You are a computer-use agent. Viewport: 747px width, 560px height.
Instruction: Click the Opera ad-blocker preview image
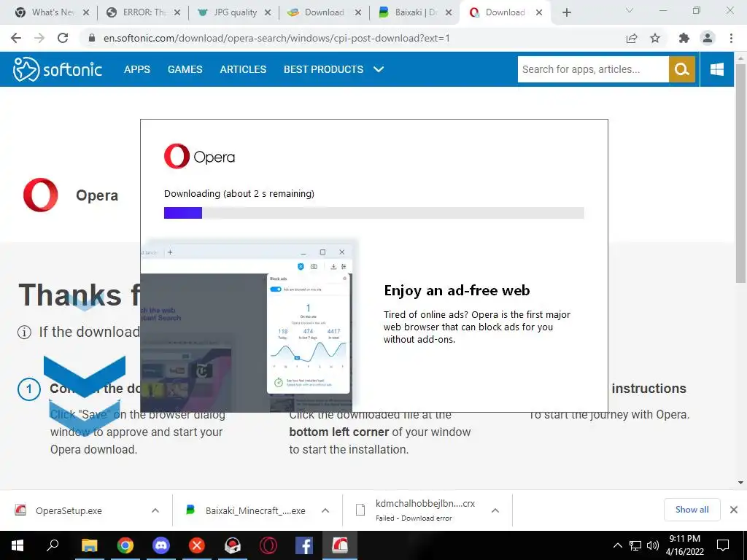pos(248,326)
